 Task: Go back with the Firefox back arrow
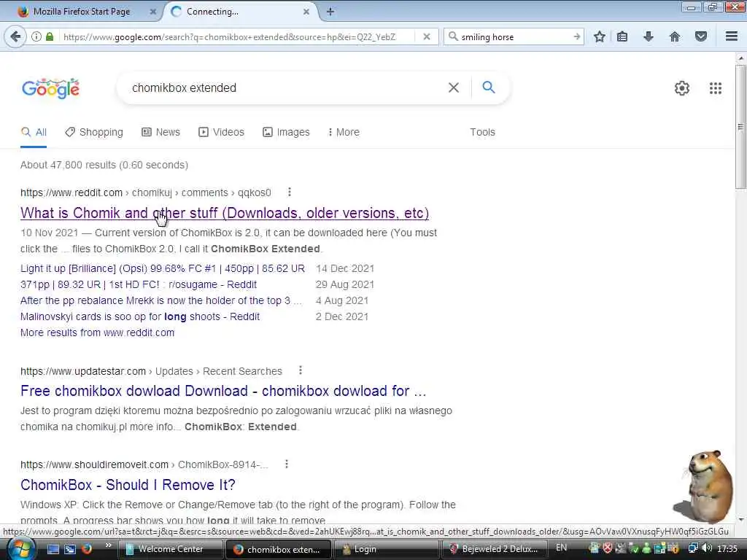tap(16, 36)
